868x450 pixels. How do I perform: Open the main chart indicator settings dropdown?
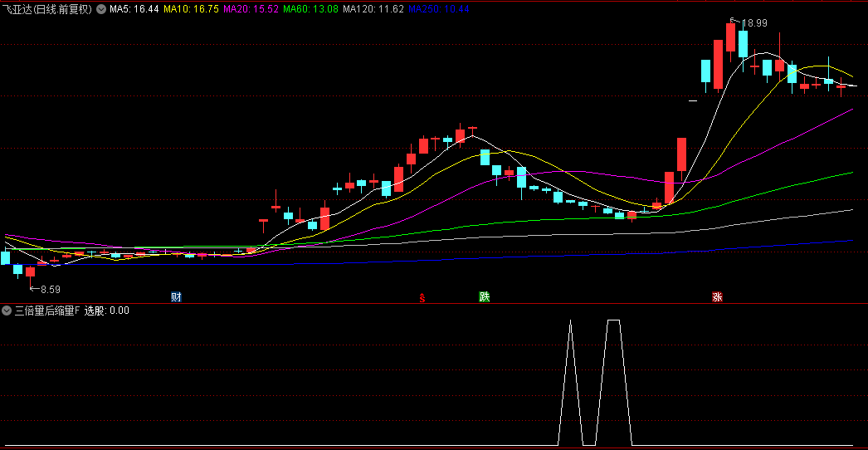coord(101,9)
